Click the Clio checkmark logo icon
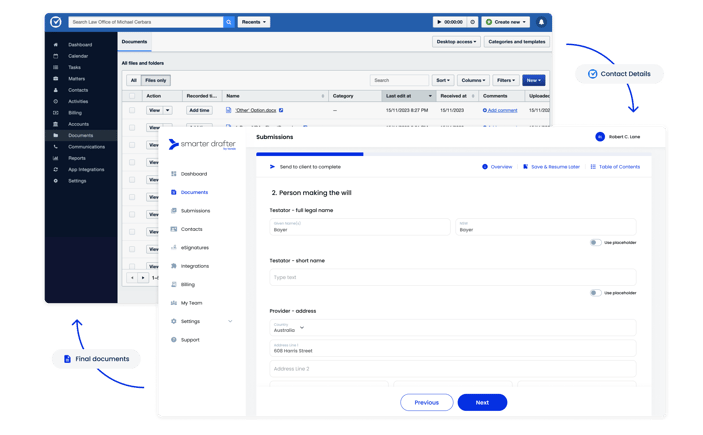Viewport: 703px width, 435px height. click(56, 22)
